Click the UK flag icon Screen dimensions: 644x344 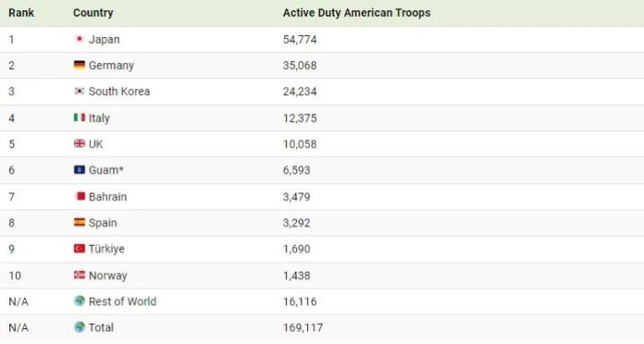(x=80, y=143)
